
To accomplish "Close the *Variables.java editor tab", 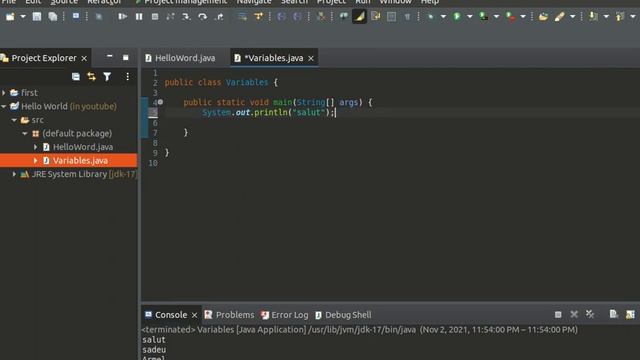I will click(x=311, y=58).
